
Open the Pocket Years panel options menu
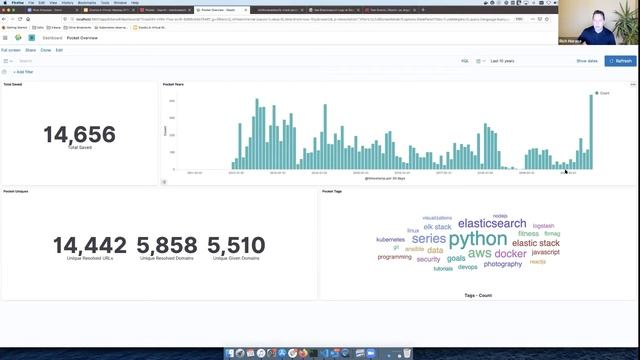point(633,84)
